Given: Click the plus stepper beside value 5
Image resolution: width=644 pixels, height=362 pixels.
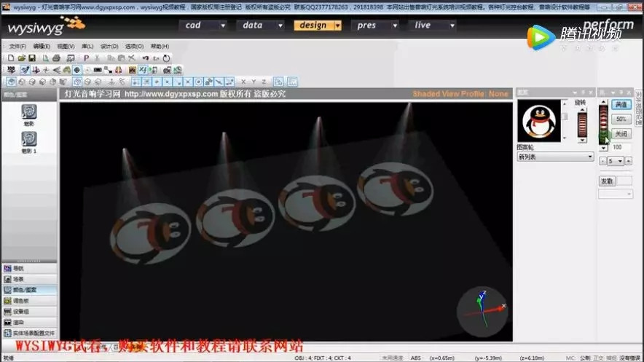Looking at the screenshot, I should click(629, 161).
